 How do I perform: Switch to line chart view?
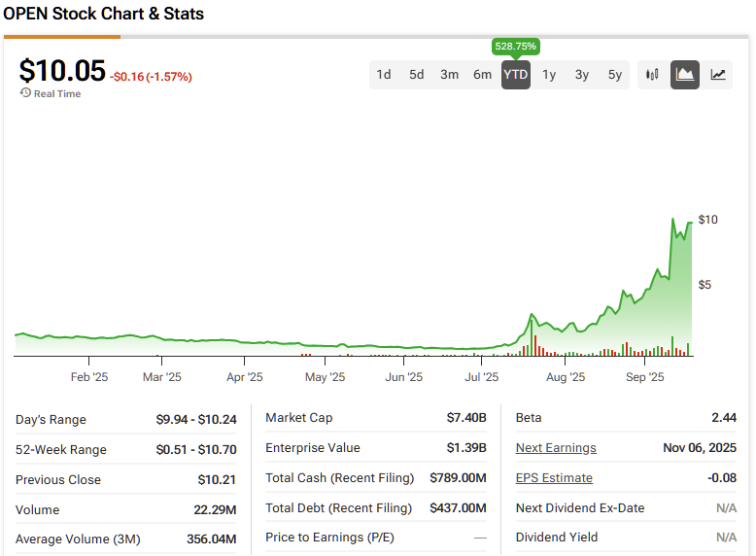tap(718, 75)
